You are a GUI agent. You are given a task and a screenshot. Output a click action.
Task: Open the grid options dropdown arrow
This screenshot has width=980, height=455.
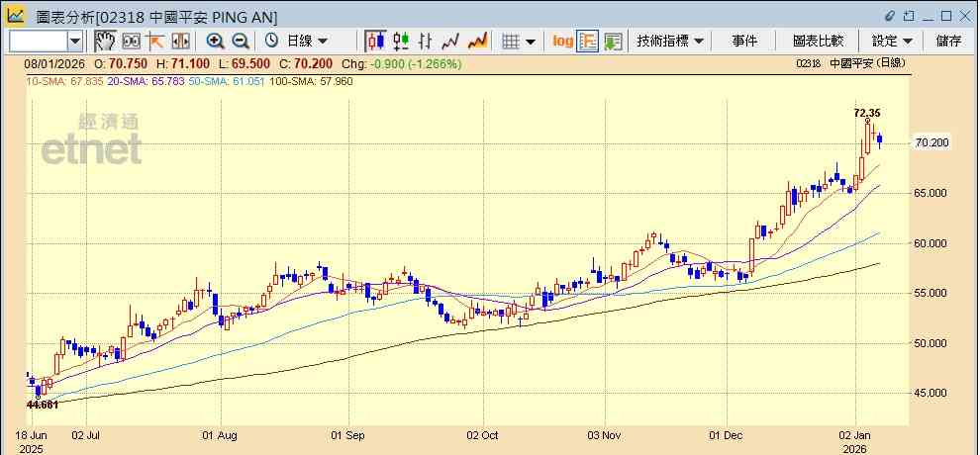[x=530, y=42]
